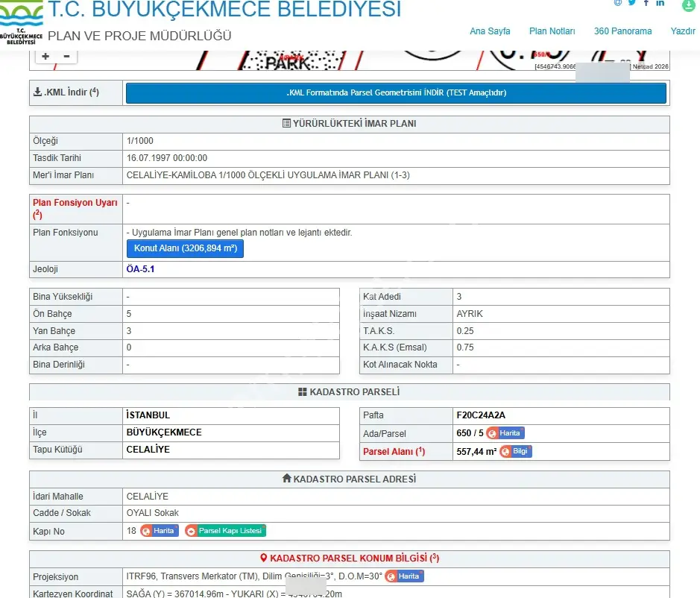Click KADASTRO PARSEL ADRESİ section header
This screenshot has width=700, height=598.
[x=349, y=479]
